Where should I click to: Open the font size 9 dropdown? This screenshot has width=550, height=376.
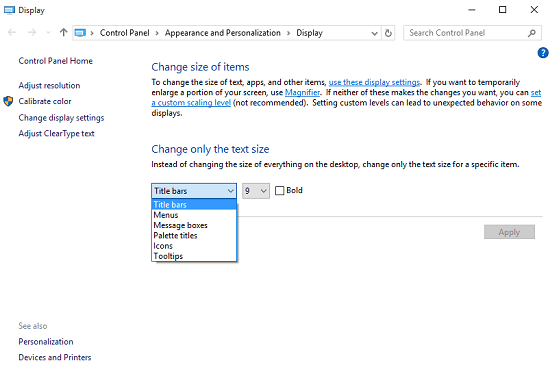point(256,191)
